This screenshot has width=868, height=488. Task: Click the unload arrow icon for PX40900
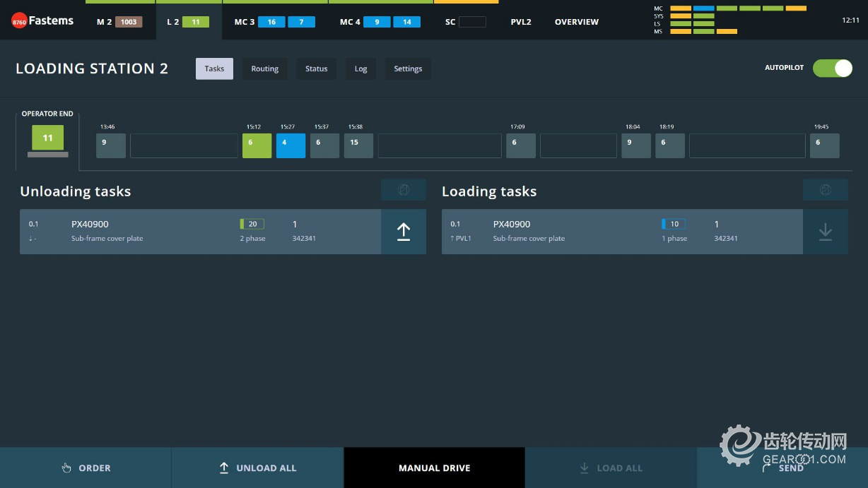pyautogui.click(x=404, y=232)
